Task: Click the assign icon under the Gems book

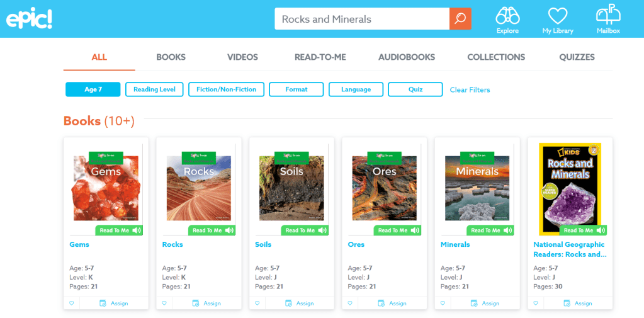Action: (103, 304)
